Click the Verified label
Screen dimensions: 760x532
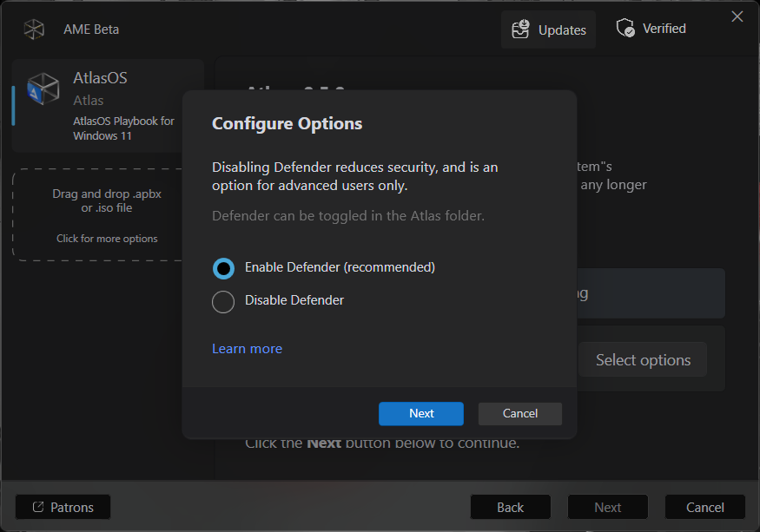point(664,29)
